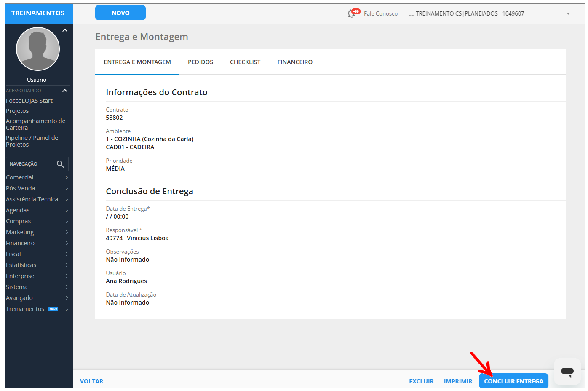The height and width of the screenshot is (391, 588).
Task: Click the Treinamentos header logo
Action: click(x=38, y=13)
